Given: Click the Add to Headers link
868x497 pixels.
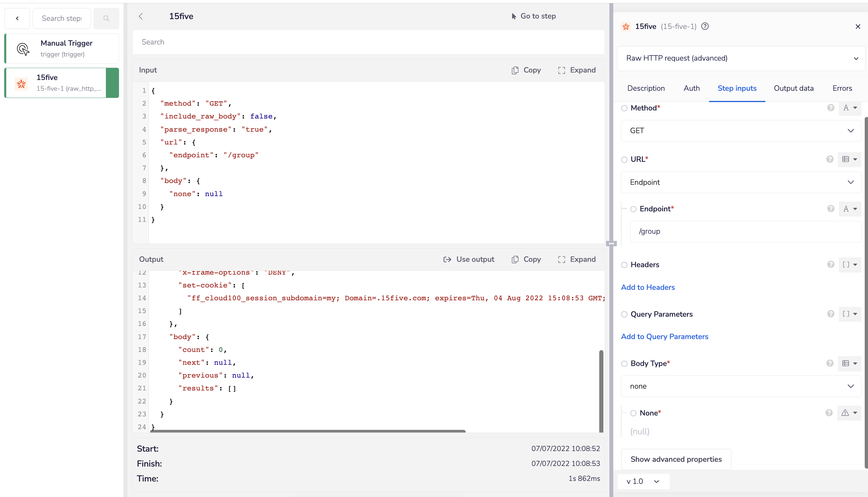Looking at the screenshot, I should 648,287.
